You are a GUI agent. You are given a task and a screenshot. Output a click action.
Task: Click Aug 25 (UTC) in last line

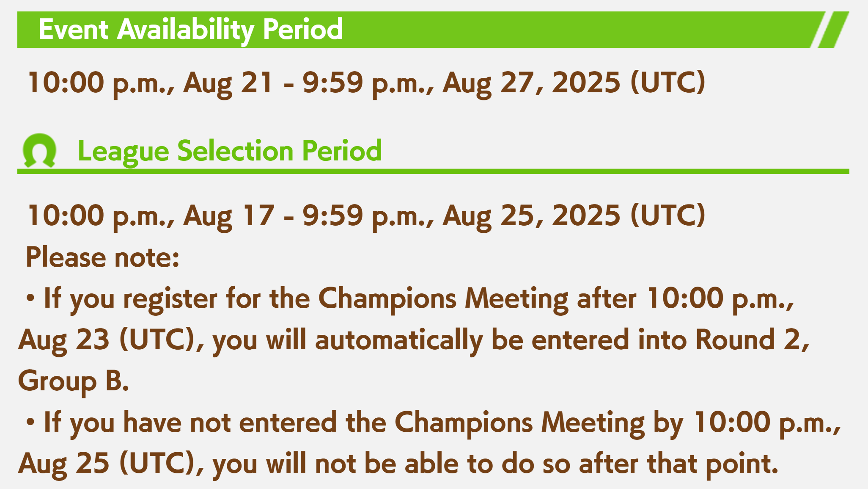click(x=107, y=464)
